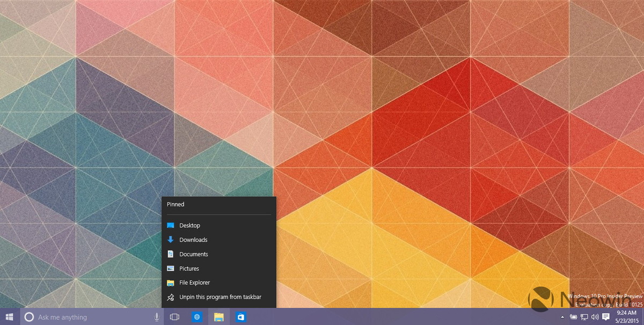Viewport: 644px width, 325px height.
Task: Select Downloads in the pinned list
Action: pyautogui.click(x=193, y=240)
